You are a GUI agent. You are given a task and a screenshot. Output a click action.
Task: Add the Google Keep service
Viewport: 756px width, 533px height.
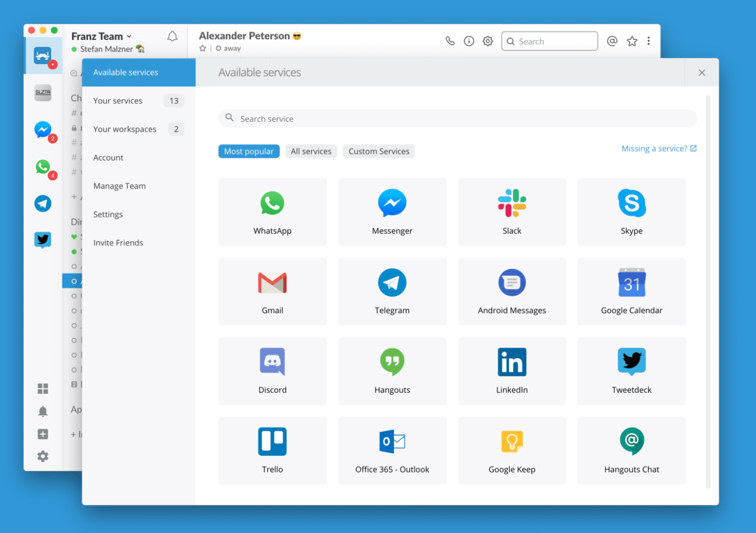coord(512,450)
